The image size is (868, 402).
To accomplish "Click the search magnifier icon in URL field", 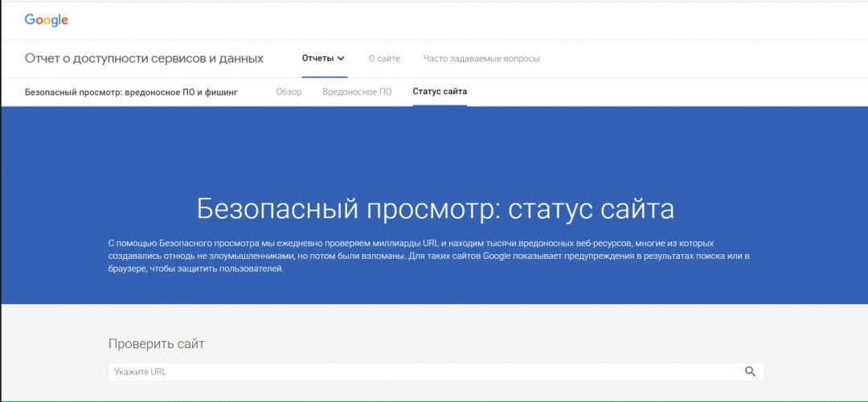I will 750,371.
